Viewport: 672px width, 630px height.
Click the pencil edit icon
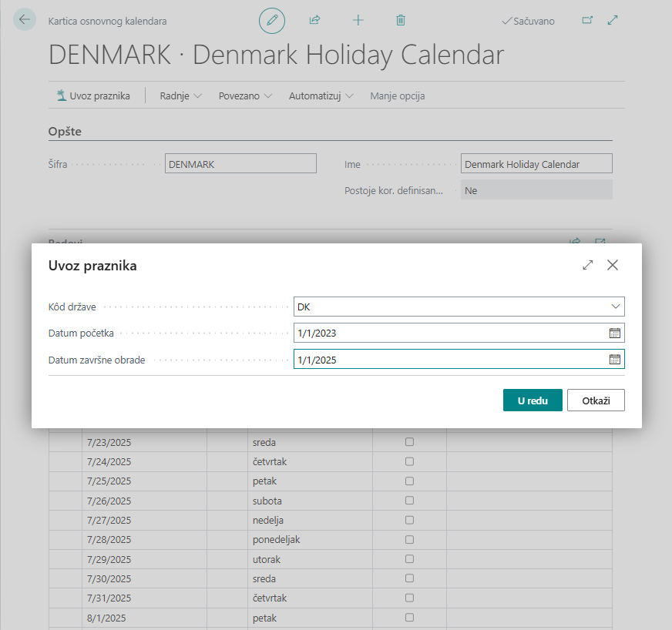(271, 21)
